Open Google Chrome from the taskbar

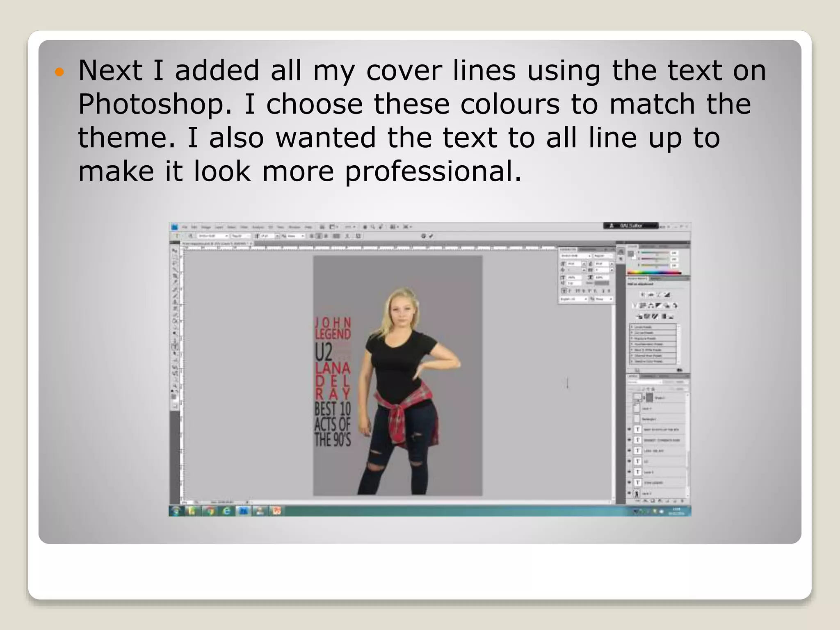pyautogui.click(x=210, y=511)
